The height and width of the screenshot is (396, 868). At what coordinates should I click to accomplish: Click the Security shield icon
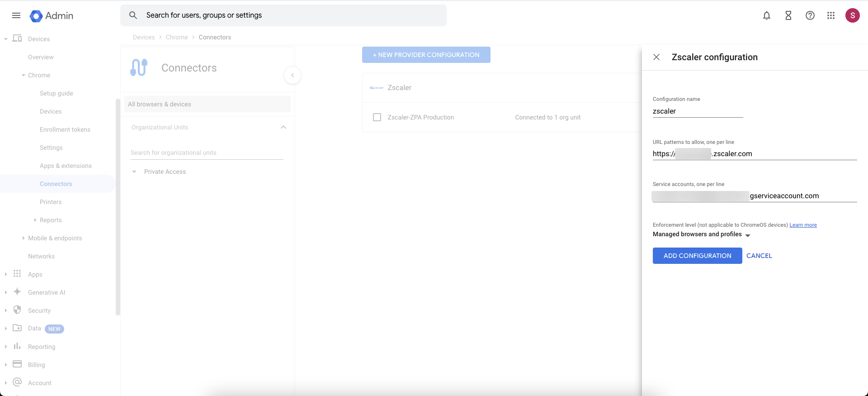click(17, 310)
